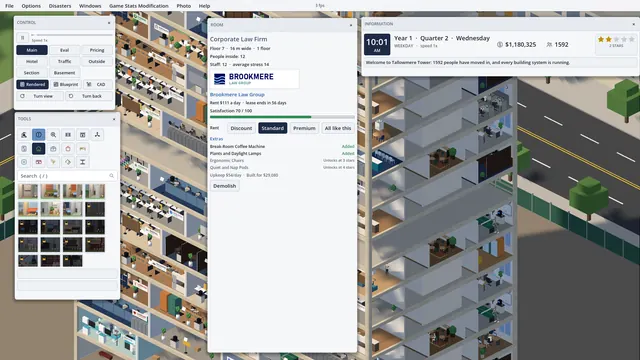Click the Ergonomic Chairs locked extra
This screenshot has width=640, height=360.
tap(282, 160)
